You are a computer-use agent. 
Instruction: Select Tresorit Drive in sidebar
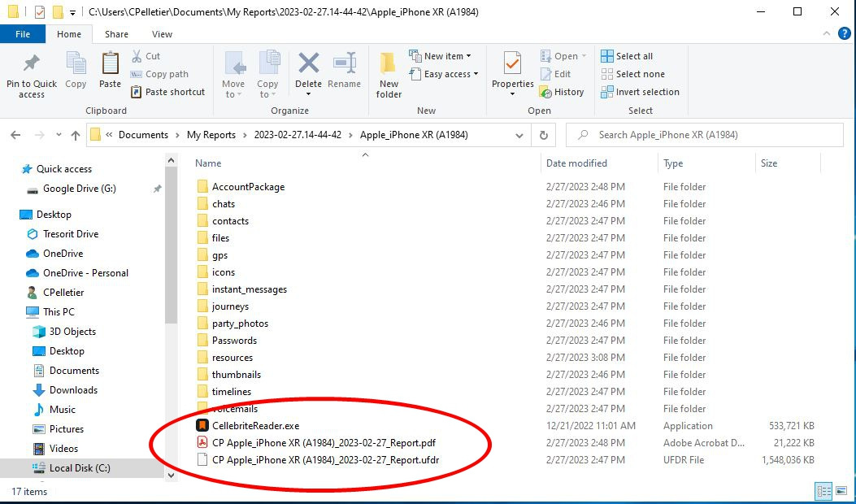71,233
